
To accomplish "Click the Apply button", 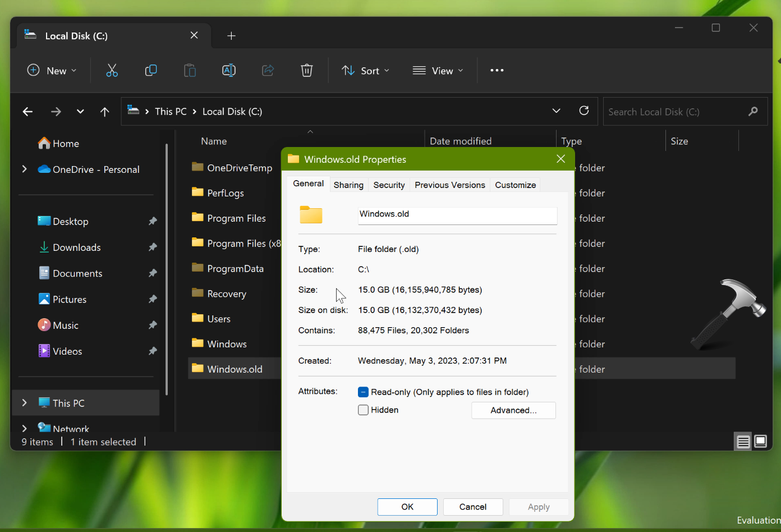I will click(x=539, y=507).
